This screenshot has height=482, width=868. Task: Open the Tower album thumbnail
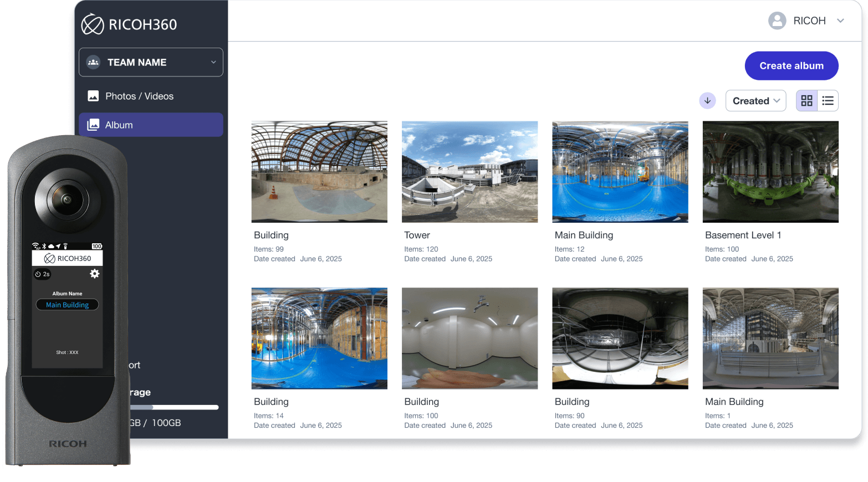point(469,172)
